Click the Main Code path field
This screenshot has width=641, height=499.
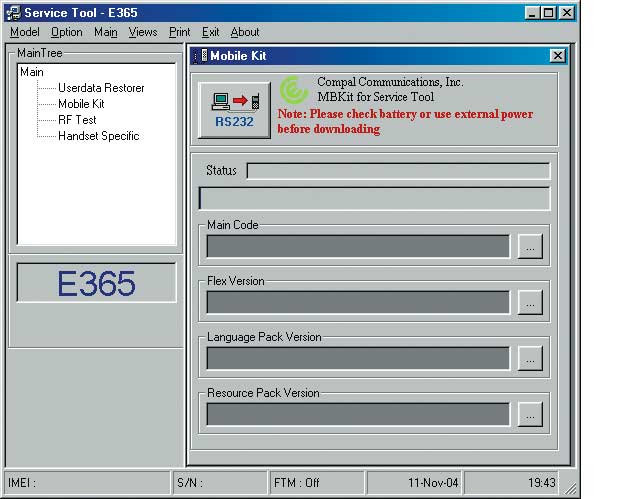(359, 246)
